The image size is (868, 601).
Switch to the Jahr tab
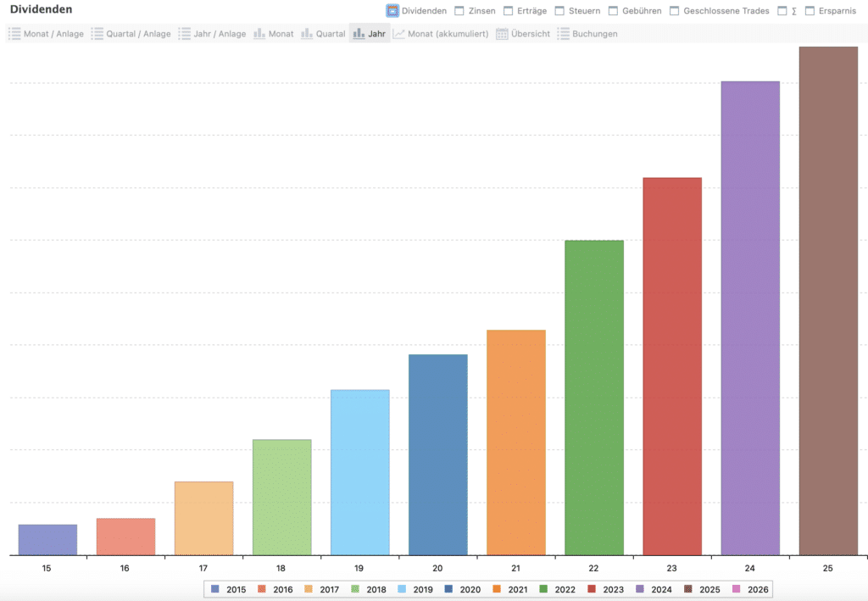click(x=370, y=34)
